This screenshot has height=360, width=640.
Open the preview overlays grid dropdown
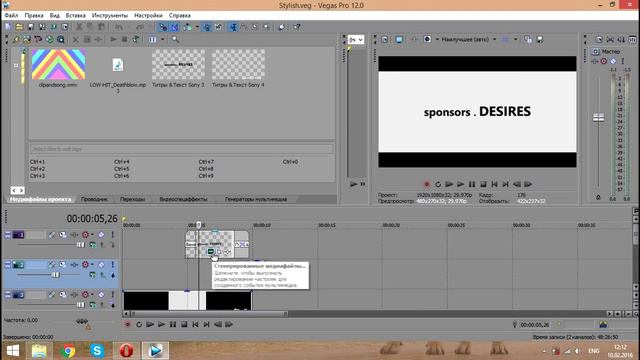pyautogui.click(x=516, y=40)
